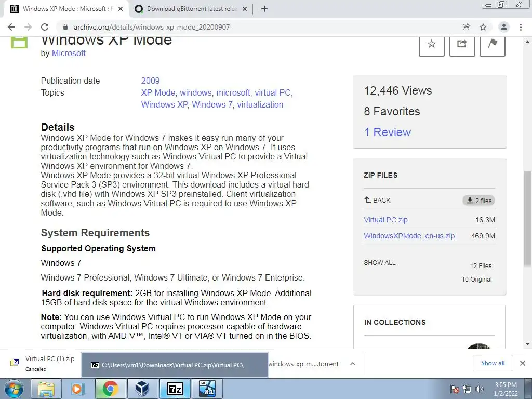Open the virtualization topic link
532x399 pixels.
coord(260,104)
